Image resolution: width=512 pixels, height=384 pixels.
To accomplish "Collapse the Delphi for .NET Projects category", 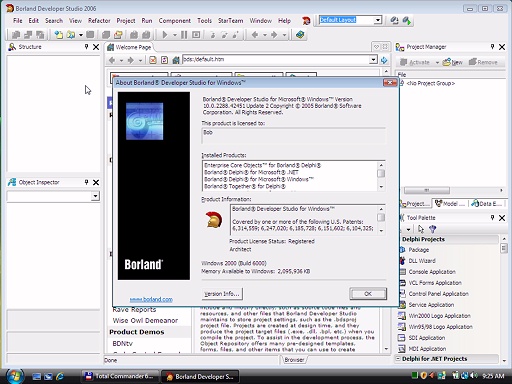I will click(398, 359).
